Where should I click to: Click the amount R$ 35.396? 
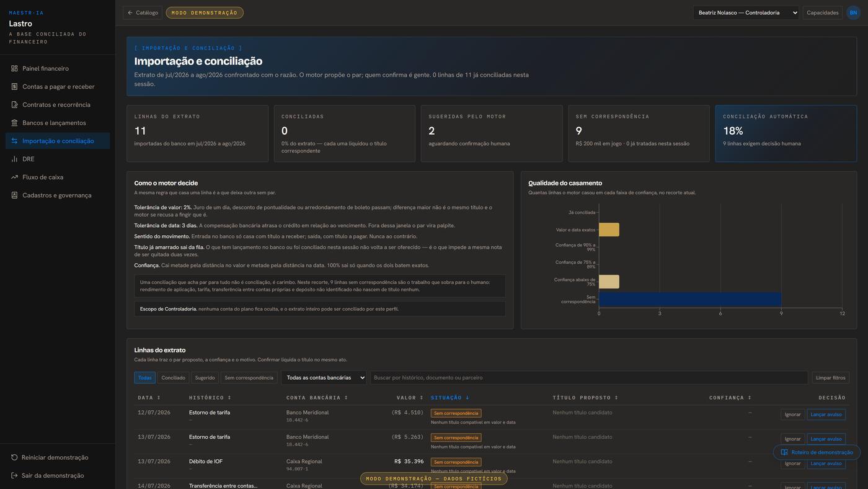click(x=409, y=462)
